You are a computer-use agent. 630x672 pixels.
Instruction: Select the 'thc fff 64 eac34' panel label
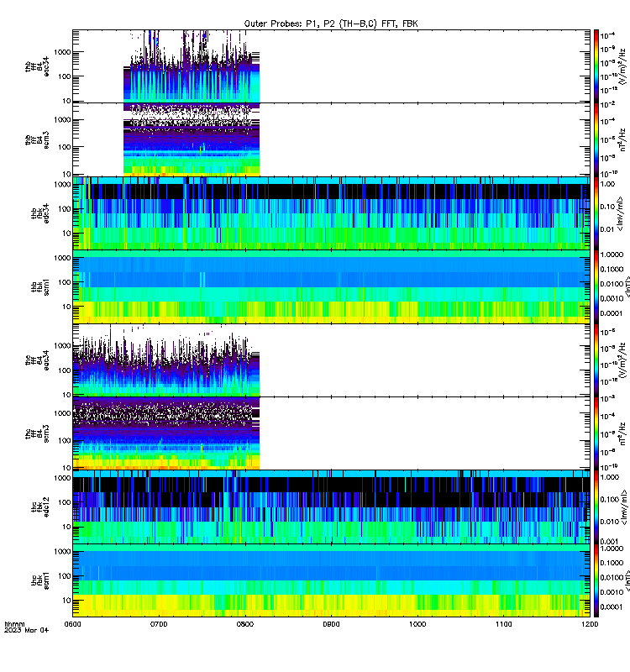pos(37,360)
